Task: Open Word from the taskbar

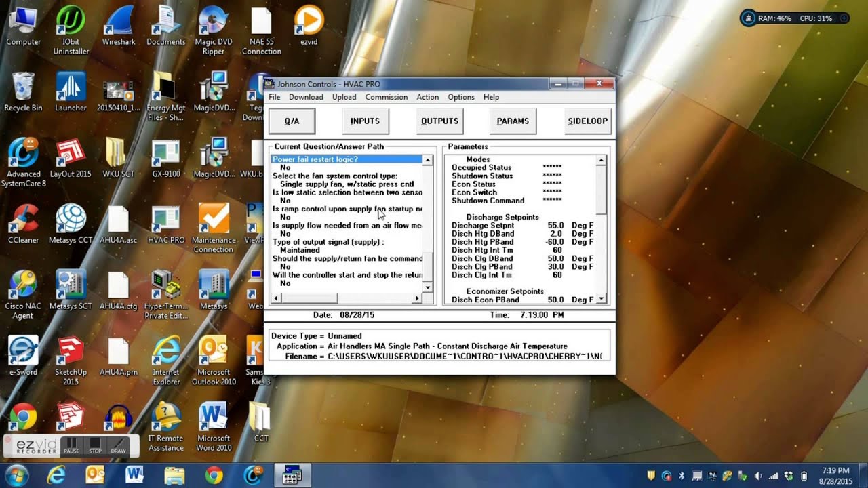Action: (134, 475)
